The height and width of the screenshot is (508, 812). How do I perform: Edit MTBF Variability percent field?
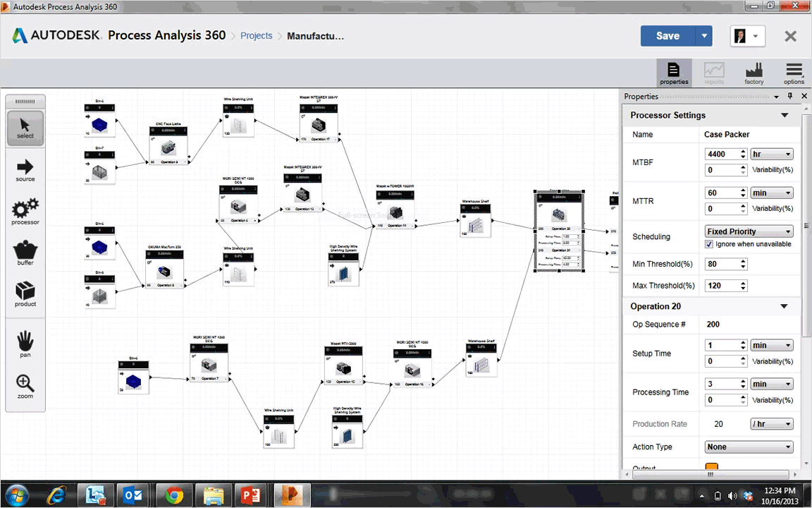point(722,170)
